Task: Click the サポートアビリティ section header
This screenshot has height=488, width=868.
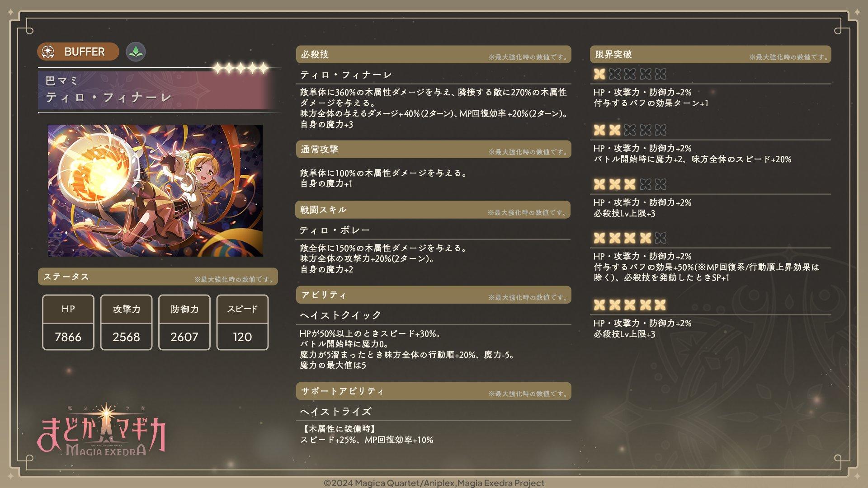Action: 434,391
